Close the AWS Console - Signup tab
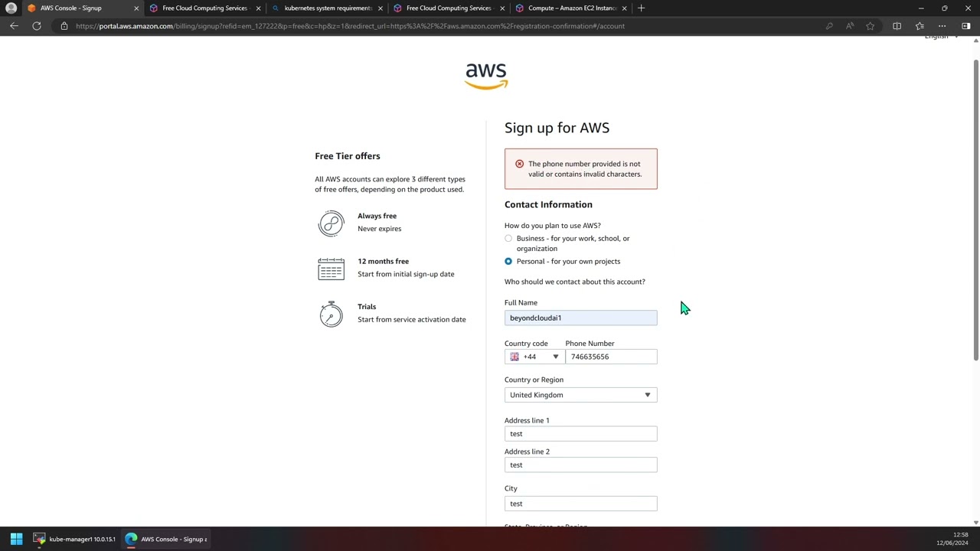Image resolution: width=980 pixels, height=551 pixels. click(137, 8)
